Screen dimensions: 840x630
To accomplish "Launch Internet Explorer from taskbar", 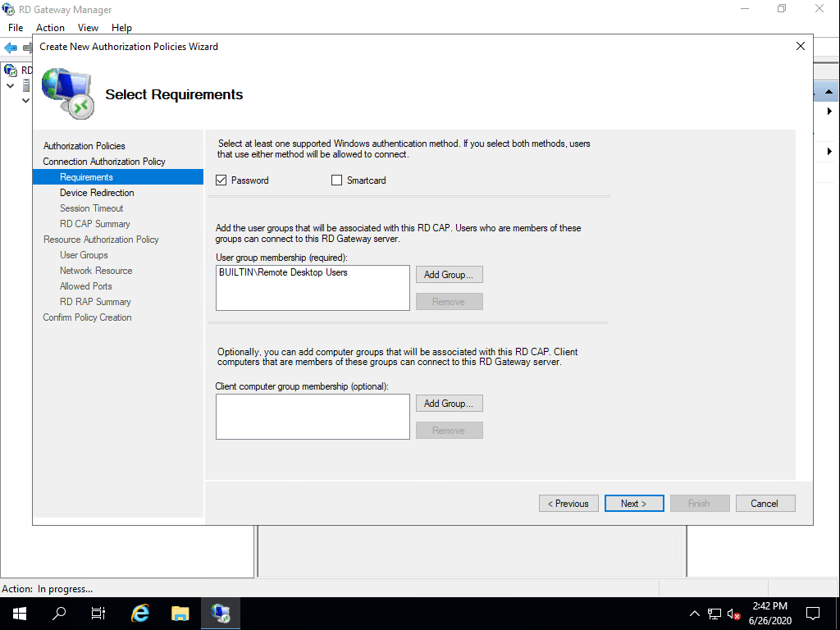I will tap(139, 614).
